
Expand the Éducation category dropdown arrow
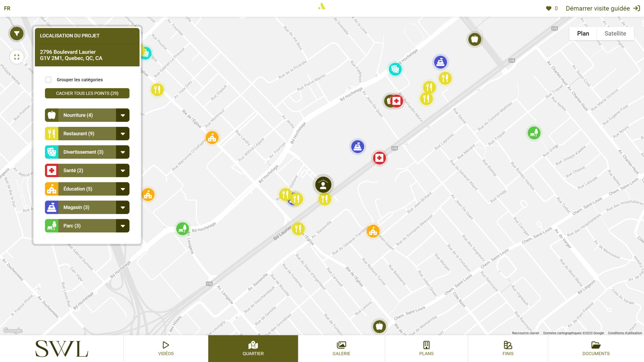pos(123,189)
